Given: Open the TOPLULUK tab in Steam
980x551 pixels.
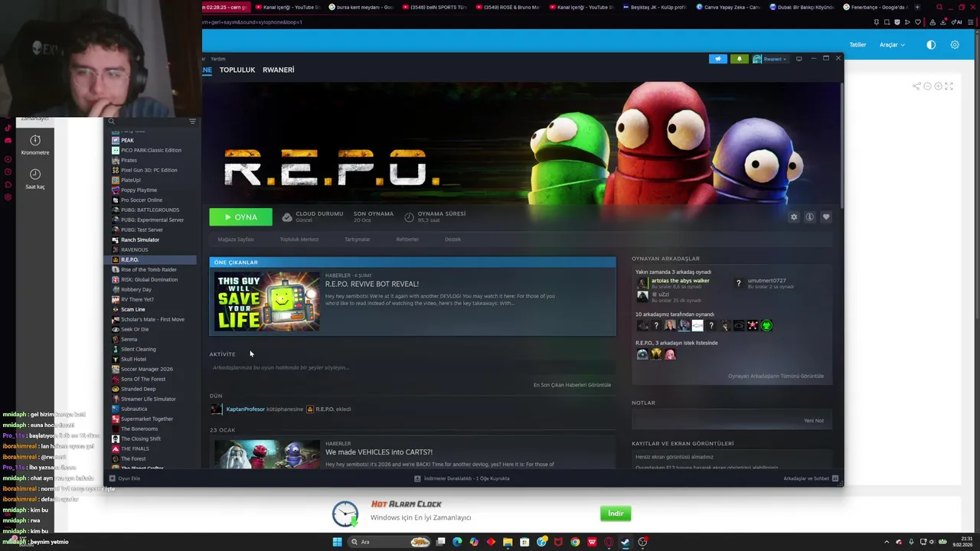Looking at the screenshot, I should tap(237, 70).
